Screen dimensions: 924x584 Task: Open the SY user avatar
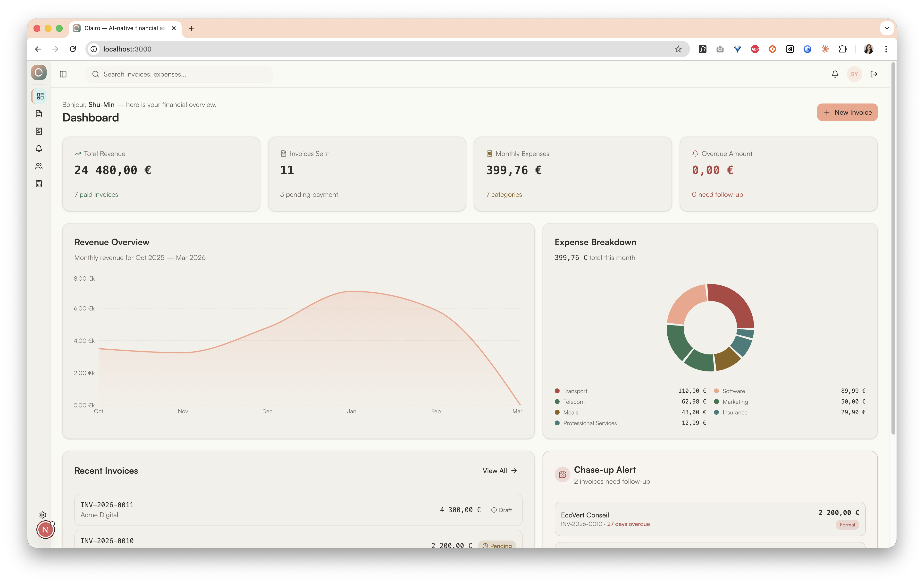coord(854,74)
